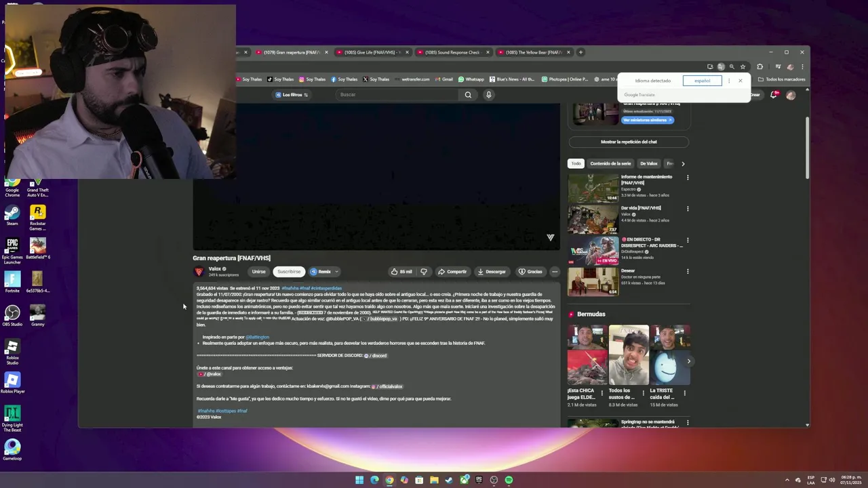
Task: Click the dislike thumbs-down icon
Action: coord(424,272)
